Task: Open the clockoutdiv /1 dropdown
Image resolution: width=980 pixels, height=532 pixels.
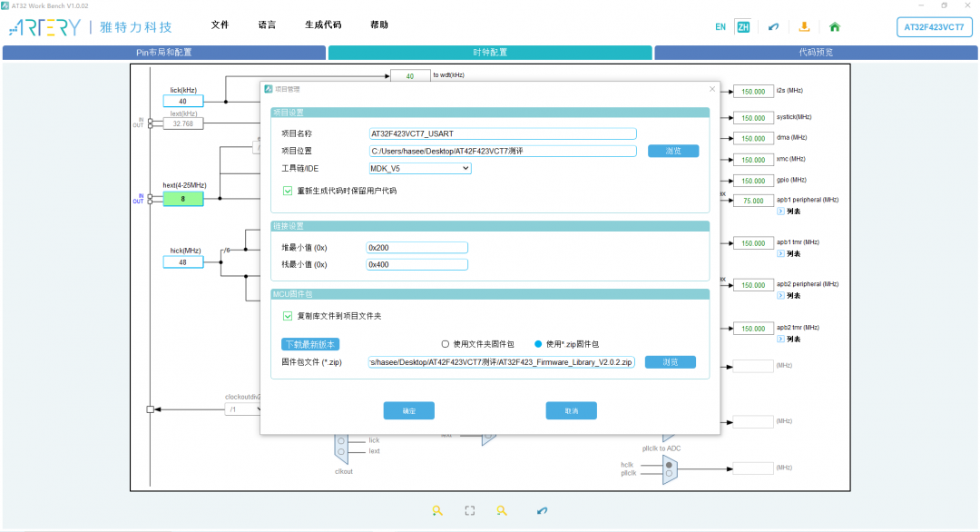Action: [x=243, y=409]
